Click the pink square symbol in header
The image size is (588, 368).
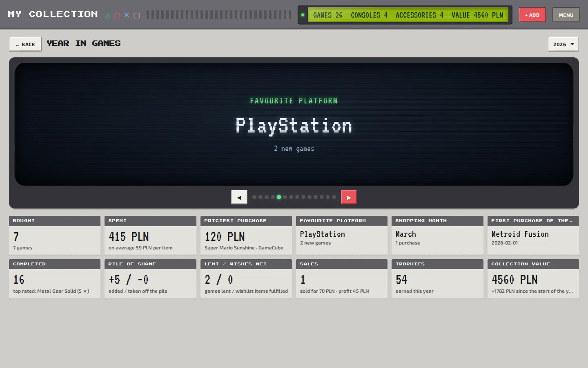pyautogui.click(x=137, y=16)
